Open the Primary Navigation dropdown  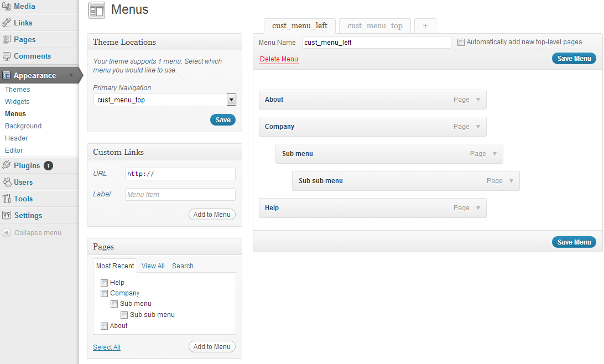tap(231, 100)
